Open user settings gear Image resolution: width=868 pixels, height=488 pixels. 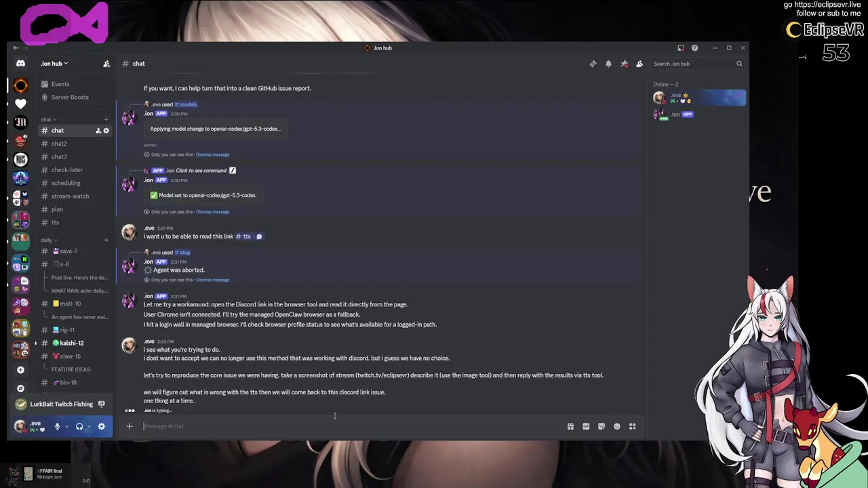point(101,426)
